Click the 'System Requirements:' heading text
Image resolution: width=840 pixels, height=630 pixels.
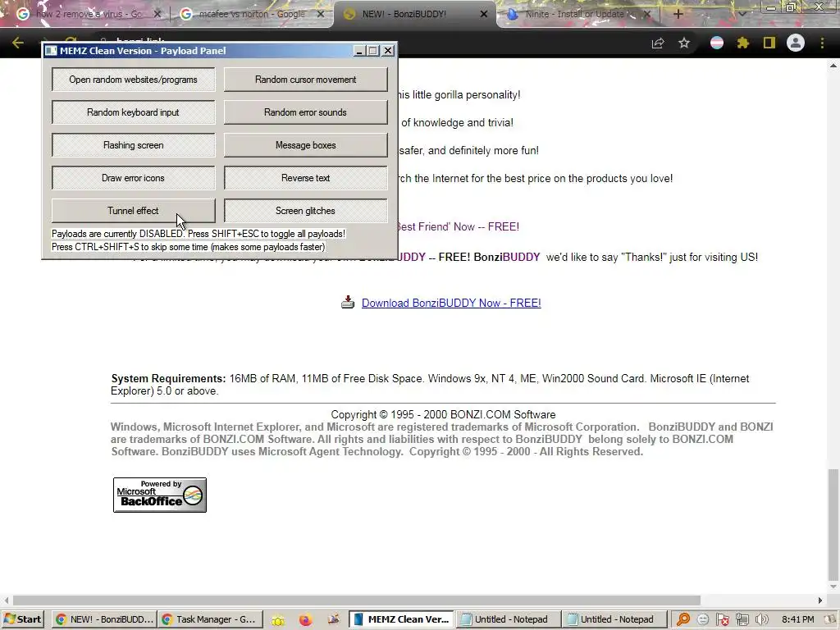click(x=168, y=378)
